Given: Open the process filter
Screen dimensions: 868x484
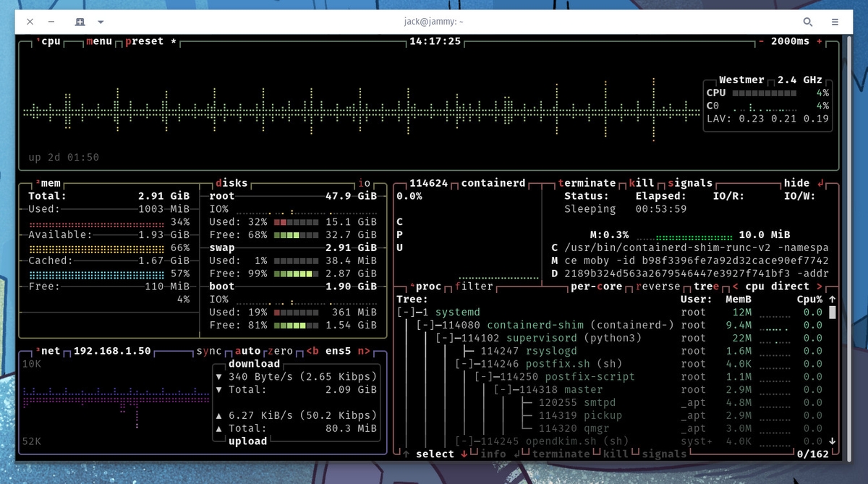Looking at the screenshot, I should click(x=475, y=286).
